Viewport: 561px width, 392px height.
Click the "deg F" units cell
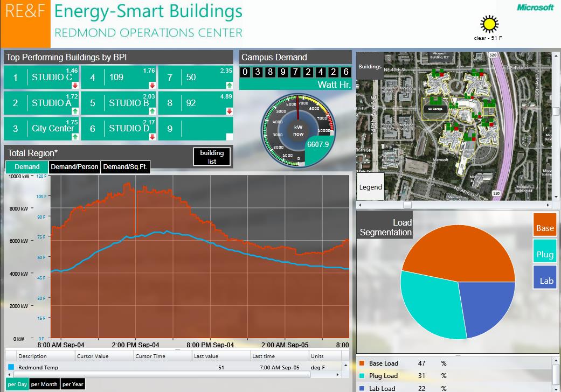click(x=318, y=367)
